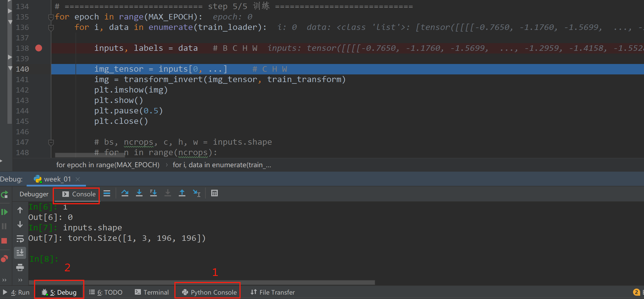Rerun the week_01 debug session
This screenshot has width=644, height=299.
5,194
